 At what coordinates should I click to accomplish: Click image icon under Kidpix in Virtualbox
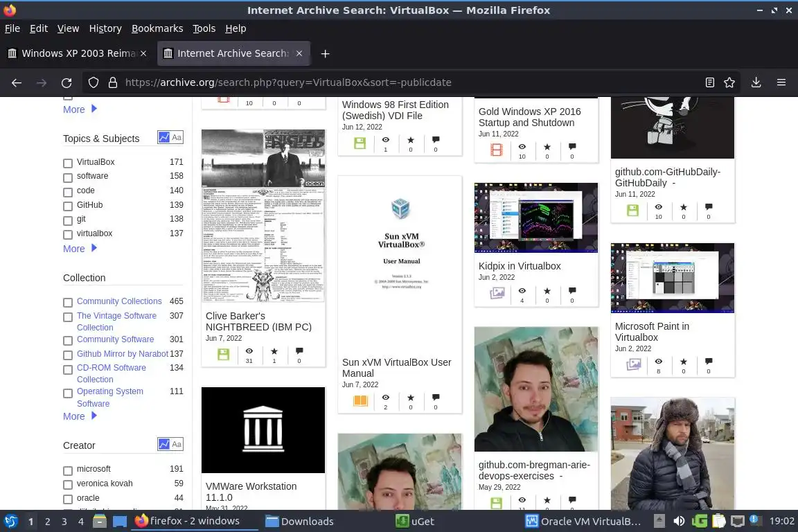[497, 293]
